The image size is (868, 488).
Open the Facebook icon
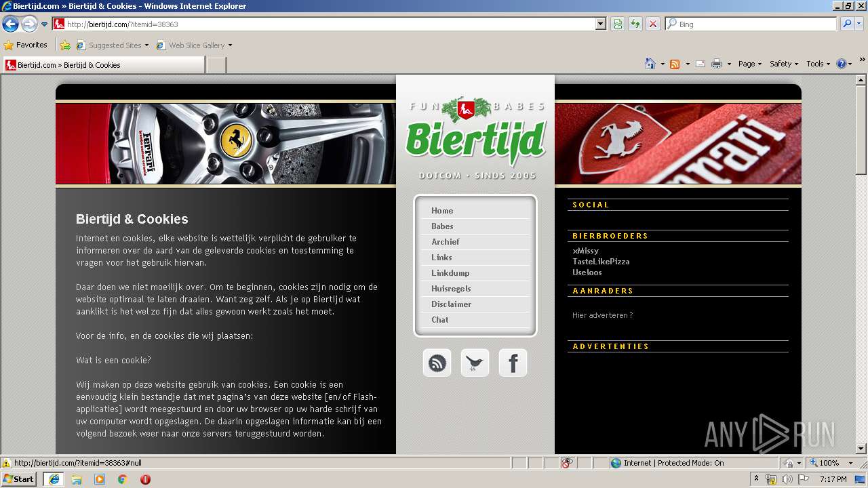[x=513, y=363]
